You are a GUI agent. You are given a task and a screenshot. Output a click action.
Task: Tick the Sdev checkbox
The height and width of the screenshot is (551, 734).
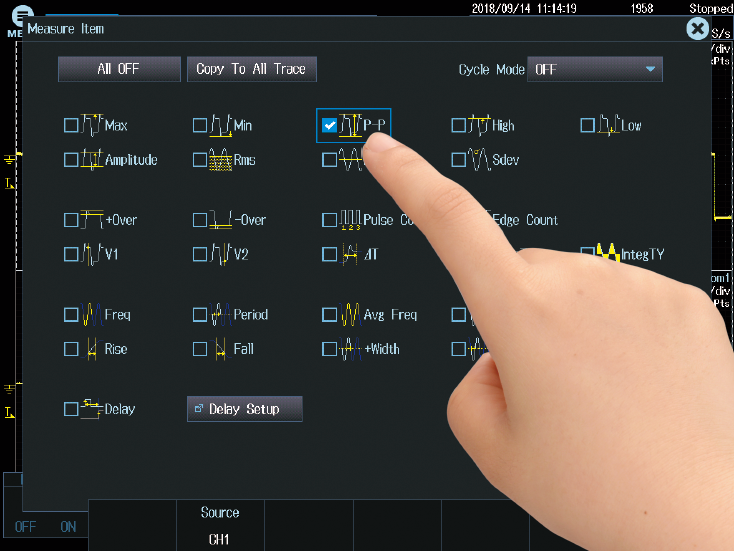point(458,160)
